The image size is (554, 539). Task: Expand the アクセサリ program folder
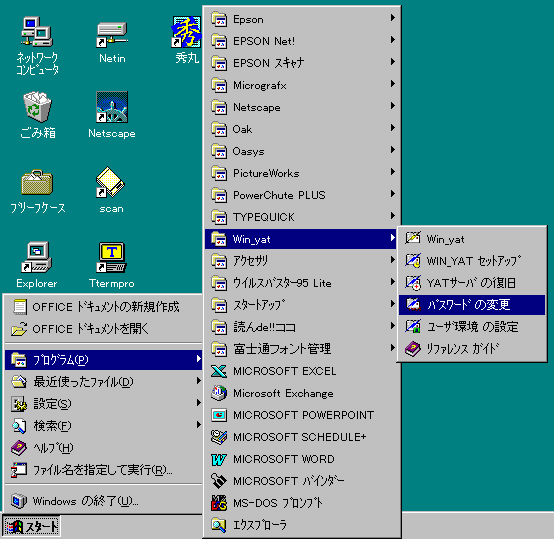tap(303, 261)
